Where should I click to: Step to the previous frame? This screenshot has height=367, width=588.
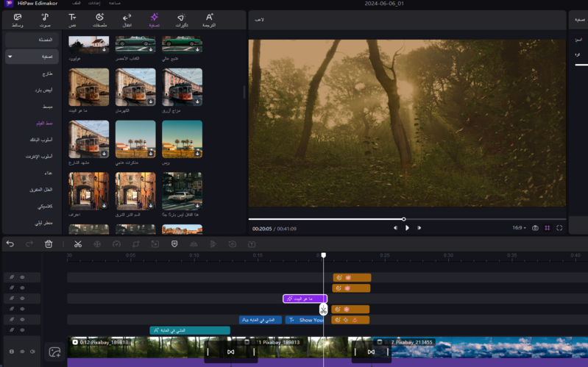click(x=395, y=228)
